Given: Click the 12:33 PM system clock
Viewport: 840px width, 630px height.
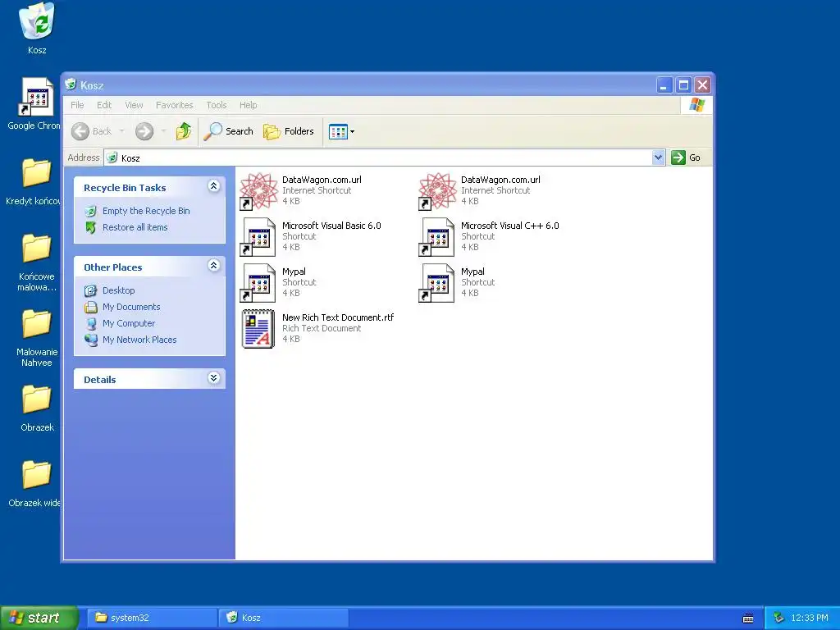Looking at the screenshot, I should [810, 618].
